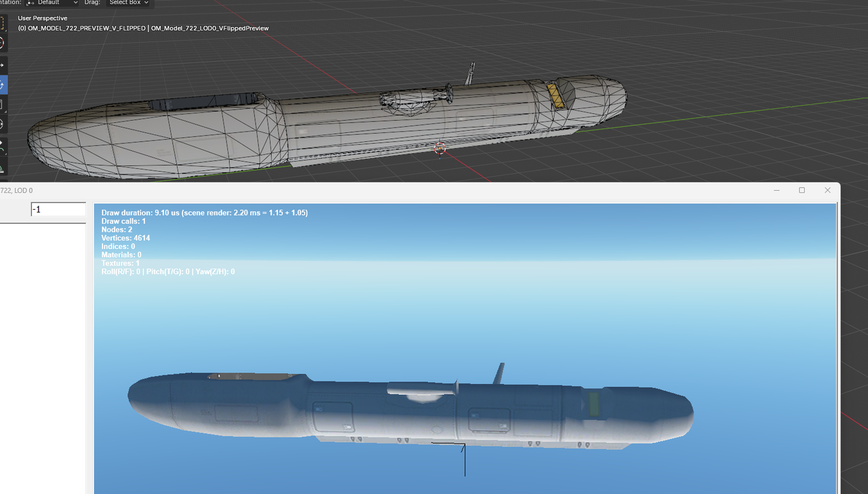Click the "User Perspective" viewport label

[43, 18]
